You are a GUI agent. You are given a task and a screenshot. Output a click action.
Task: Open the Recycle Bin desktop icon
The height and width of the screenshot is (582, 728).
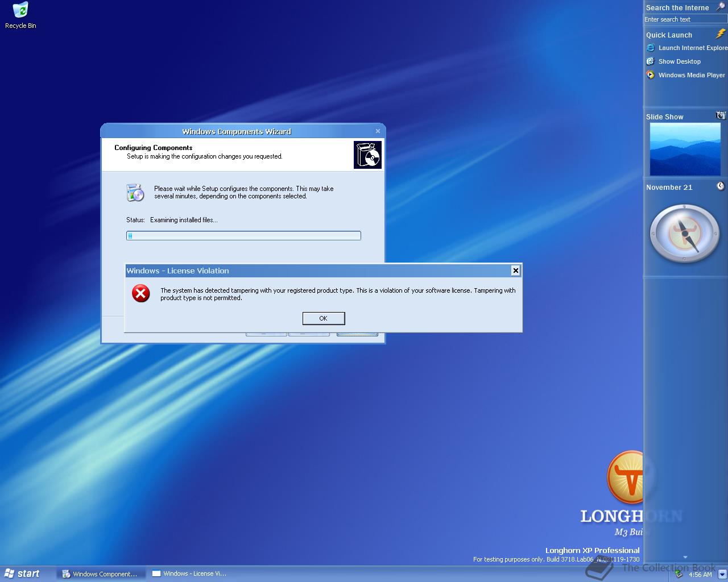click(20, 15)
